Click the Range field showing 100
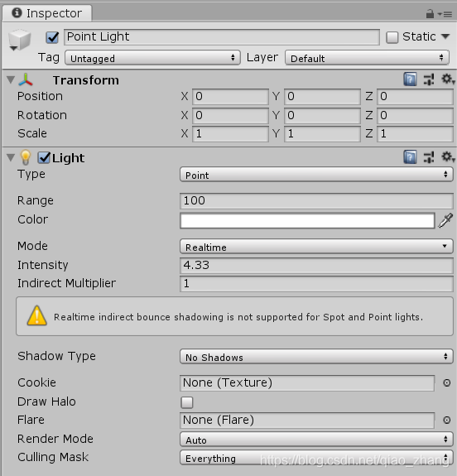 pos(316,201)
